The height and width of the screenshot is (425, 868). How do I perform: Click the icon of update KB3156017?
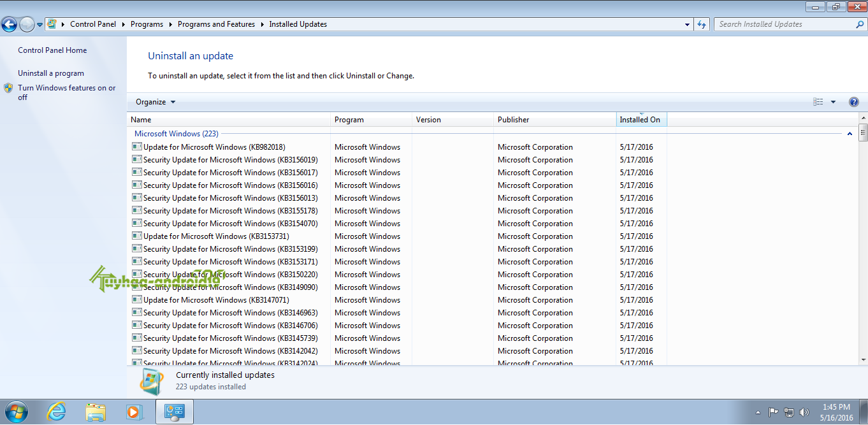click(x=137, y=172)
